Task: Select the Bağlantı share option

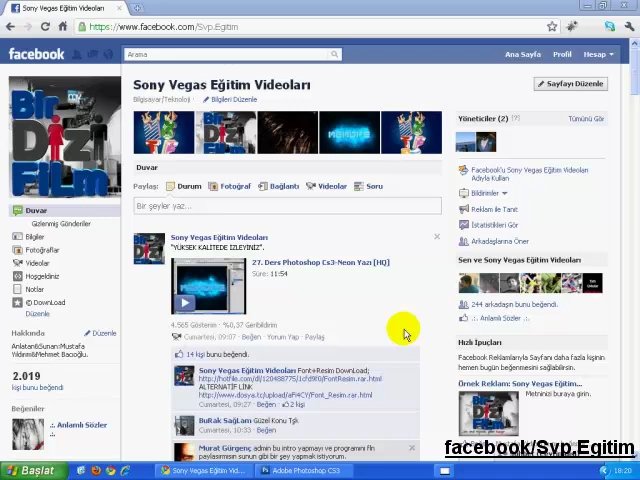Action: point(279,187)
